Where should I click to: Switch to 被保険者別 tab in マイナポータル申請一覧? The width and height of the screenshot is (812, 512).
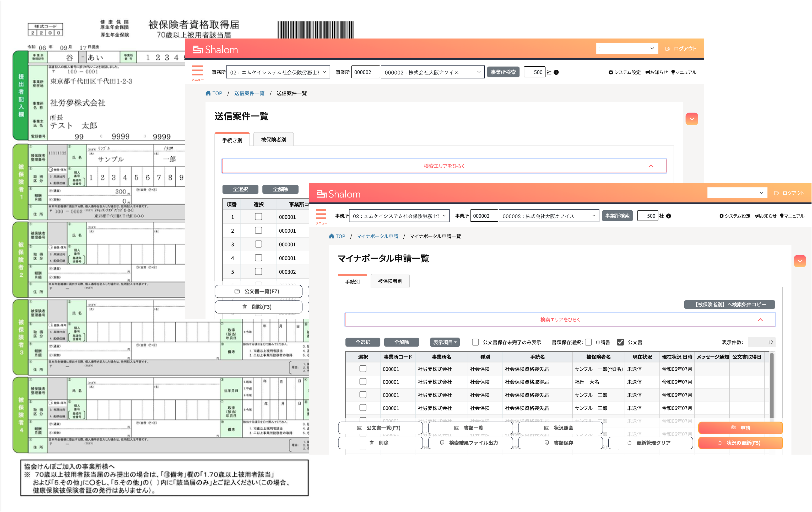[x=390, y=281]
